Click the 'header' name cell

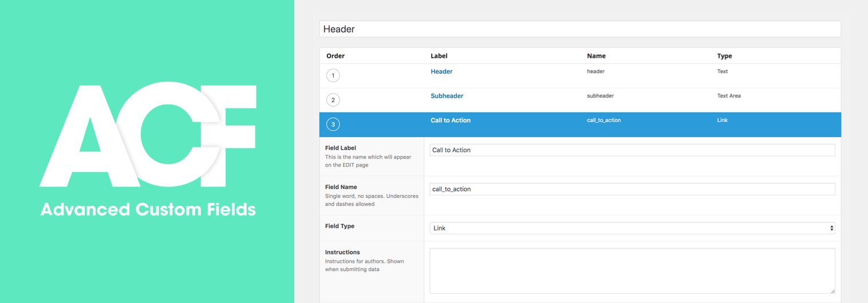pyautogui.click(x=595, y=71)
